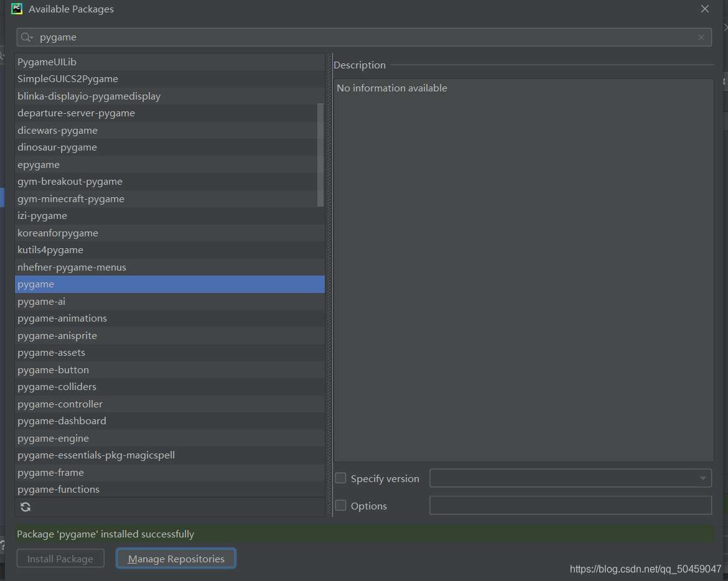728x581 pixels.
Task: Select departure-server-pygame package
Action: coord(170,113)
